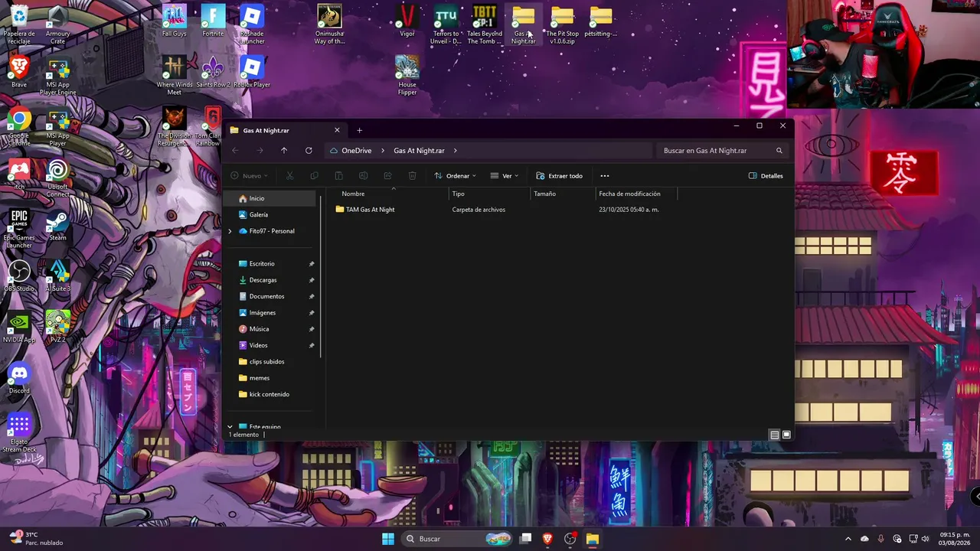Go up one folder level in Explorer
This screenshot has width=980, height=551.
coord(284,151)
